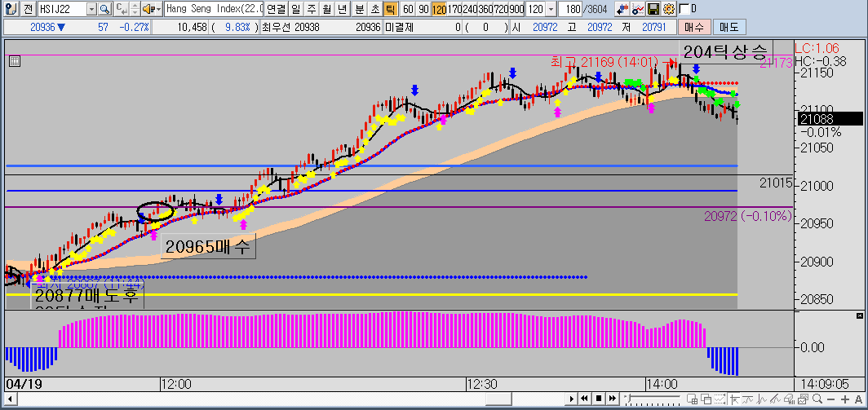Screen dimensions: 868x410
Task: Click the floppy disk save icon
Action: (x=653, y=9)
